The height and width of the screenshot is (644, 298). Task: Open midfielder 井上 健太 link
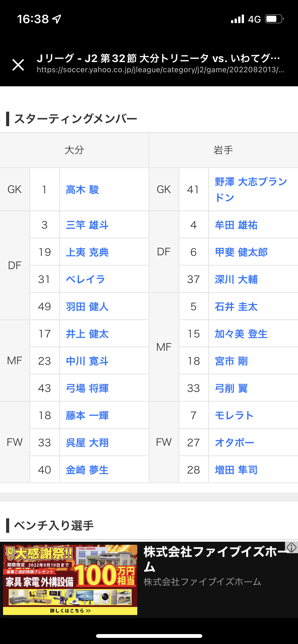tap(87, 334)
